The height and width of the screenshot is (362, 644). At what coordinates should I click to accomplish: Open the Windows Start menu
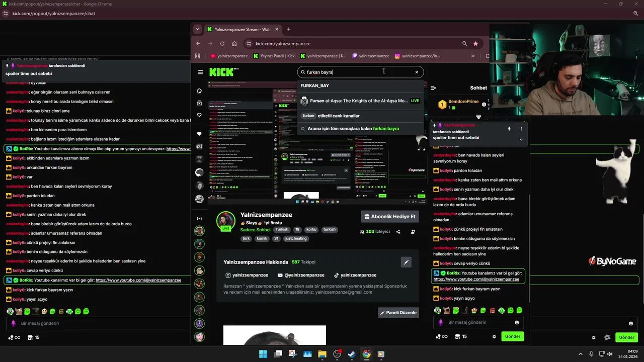263,354
